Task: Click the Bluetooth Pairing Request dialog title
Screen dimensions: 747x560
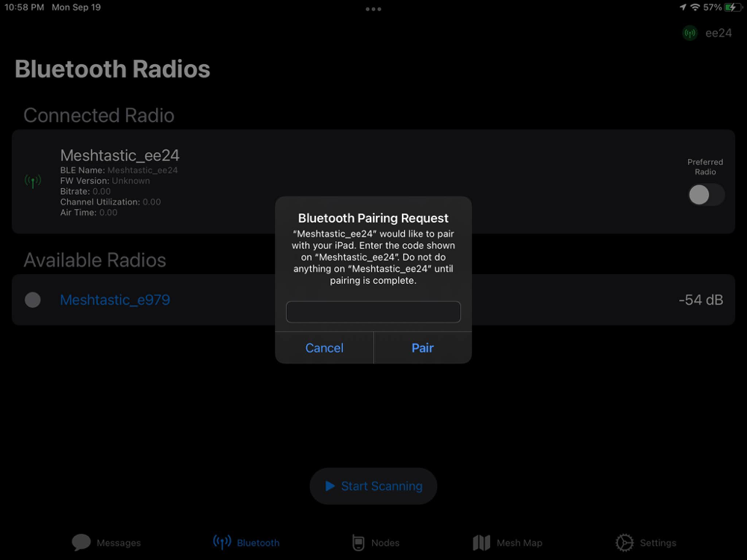Action: (x=373, y=218)
